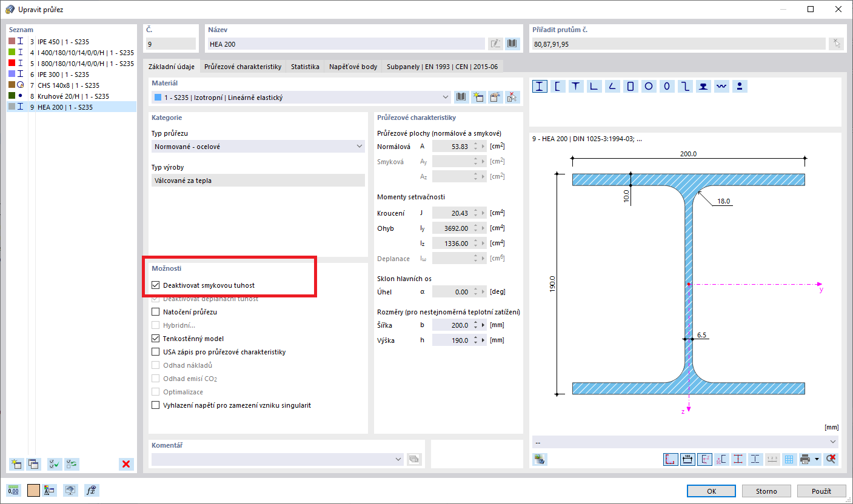Open the units and decimals settings icon
Viewport: 853px width, 504px height.
click(13, 490)
